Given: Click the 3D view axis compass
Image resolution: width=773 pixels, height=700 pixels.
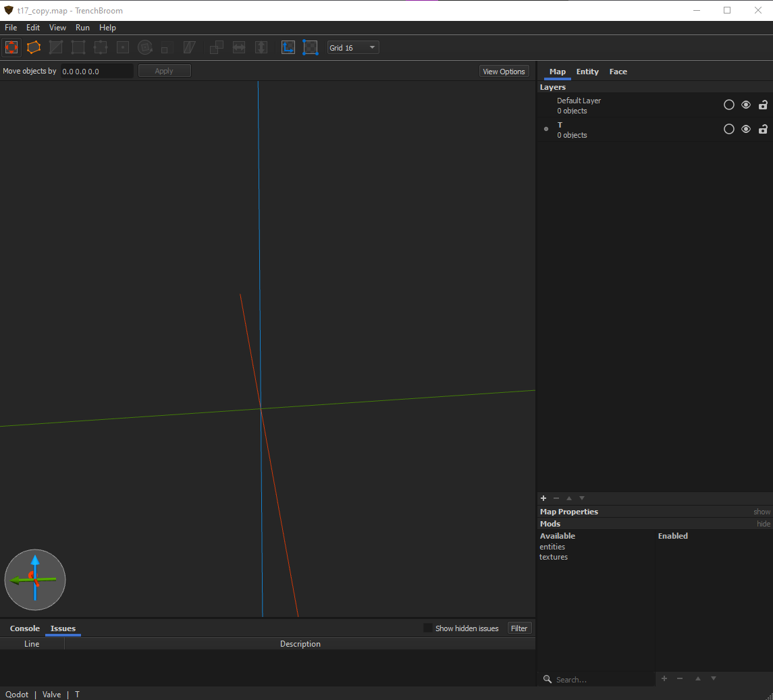Looking at the screenshot, I should [x=35, y=580].
